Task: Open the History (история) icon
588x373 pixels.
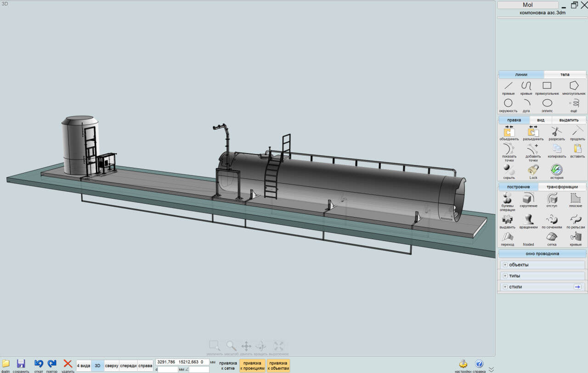Action: [556, 170]
